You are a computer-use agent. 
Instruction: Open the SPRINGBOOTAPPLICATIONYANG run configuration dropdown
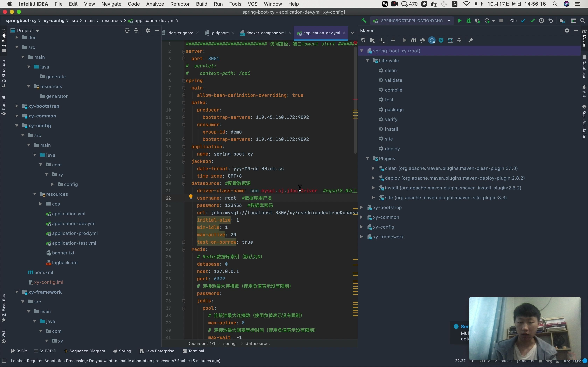click(449, 21)
